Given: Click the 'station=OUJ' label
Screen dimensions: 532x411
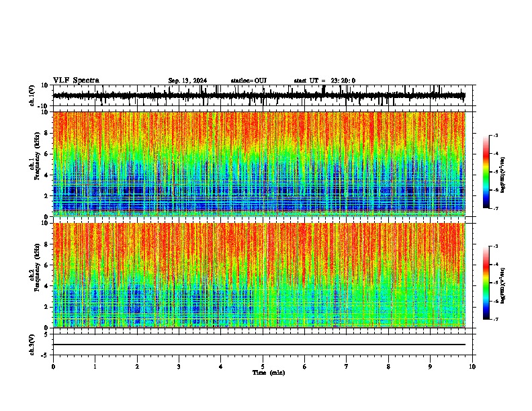Looking at the screenshot, I should tap(249, 81).
